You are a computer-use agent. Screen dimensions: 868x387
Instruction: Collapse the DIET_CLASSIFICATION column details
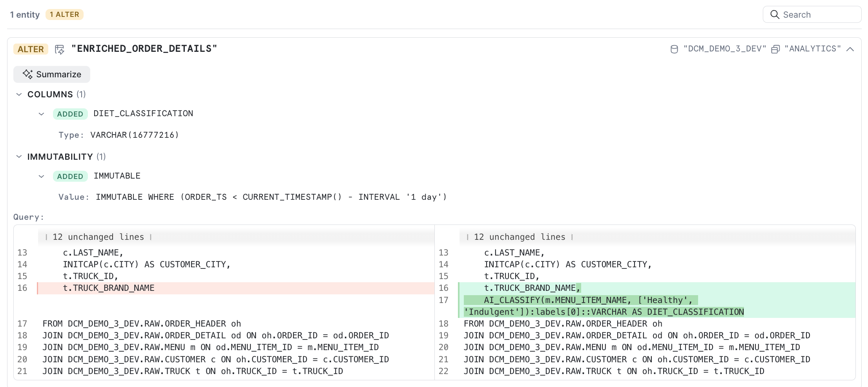(x=41, y=114)
